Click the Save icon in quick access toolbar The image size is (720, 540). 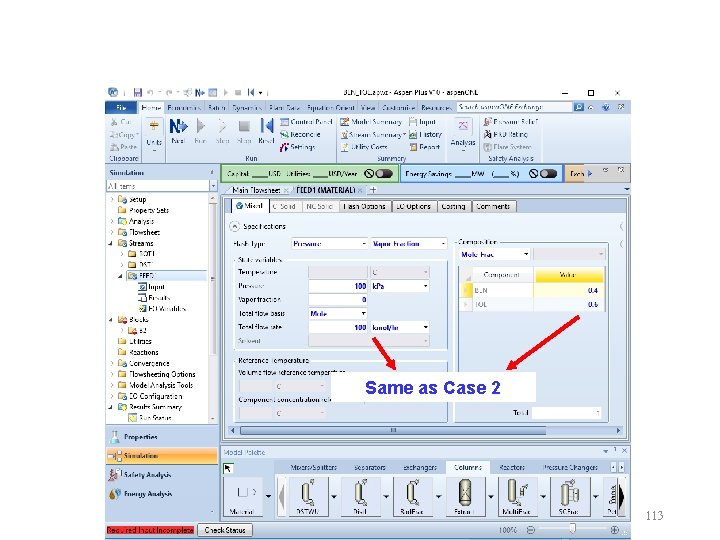click(137, 92)
